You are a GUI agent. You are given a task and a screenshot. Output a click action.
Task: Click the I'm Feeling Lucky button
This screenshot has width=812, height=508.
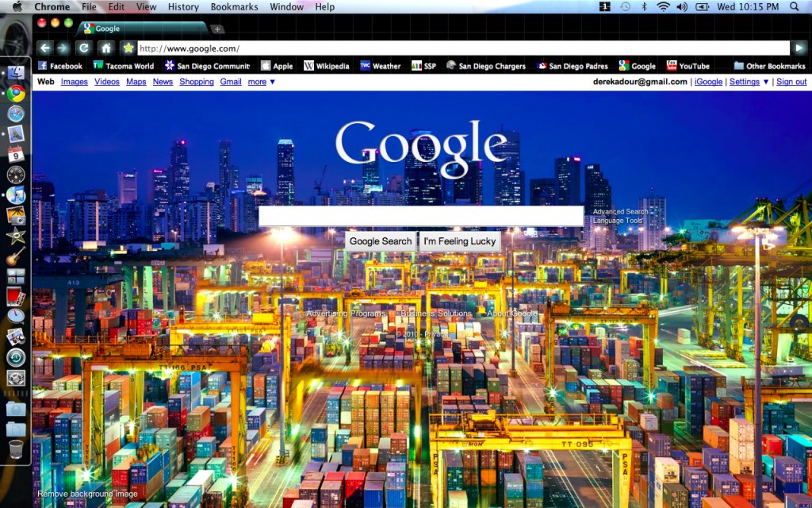[x=460, y=241]
